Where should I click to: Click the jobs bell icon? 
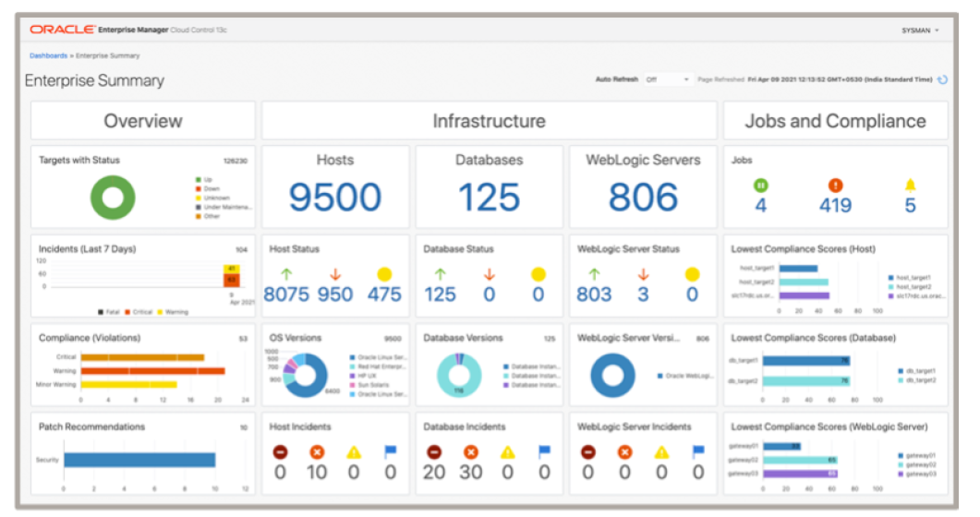[x=911, y=185]
